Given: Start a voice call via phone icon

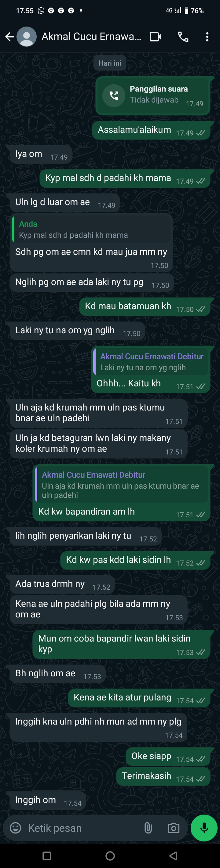Looking at the screenshot, I should pos(183,37).
